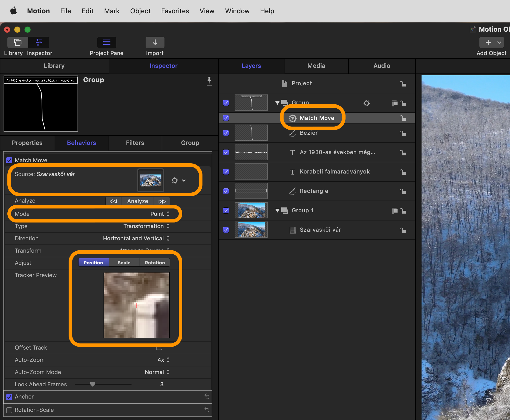Click the pin icon in the Inspector header
This screenshot has height=420, width=510.
(209, 81)
